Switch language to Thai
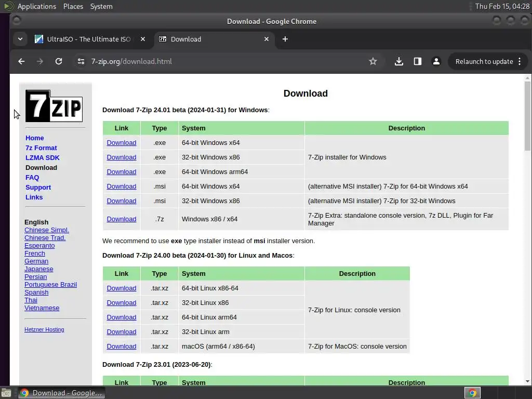The height and width of the screenshot is (399, 532). click(x=31, y=300)
